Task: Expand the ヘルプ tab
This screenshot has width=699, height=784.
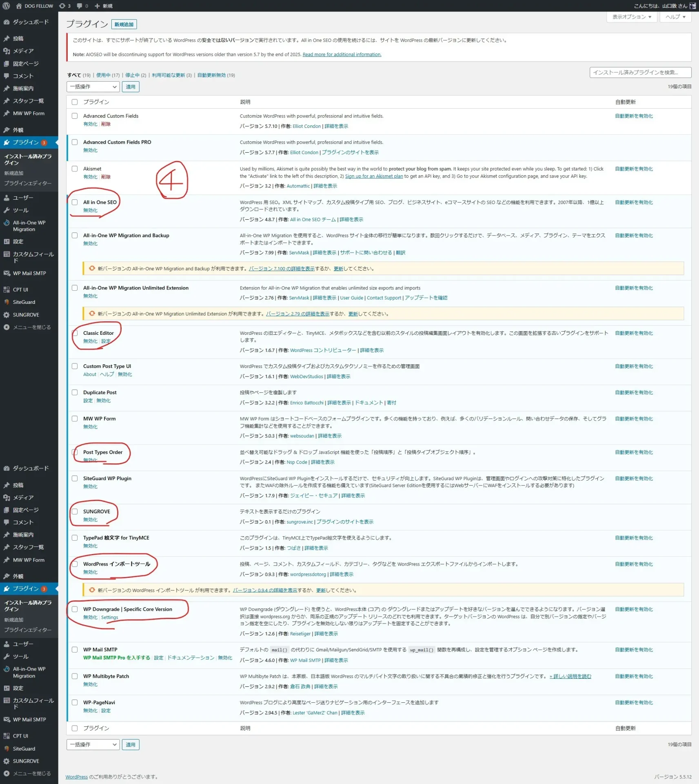Action: (x=675, y=17)
